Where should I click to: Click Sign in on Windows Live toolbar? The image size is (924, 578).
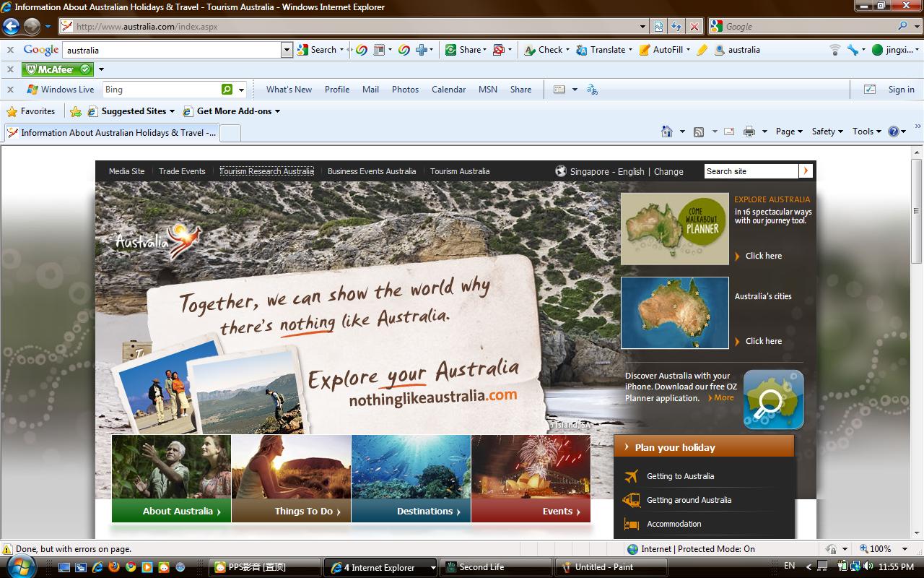(901, 90)
